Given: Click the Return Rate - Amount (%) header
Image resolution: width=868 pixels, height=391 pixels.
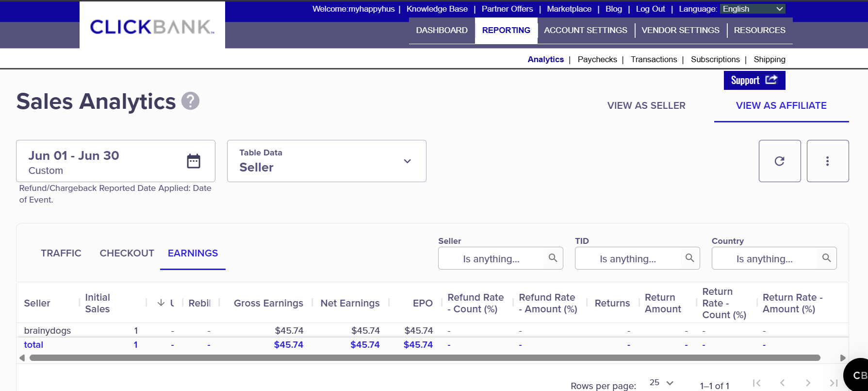Looking at the screenshot, I should pos(792,303).
